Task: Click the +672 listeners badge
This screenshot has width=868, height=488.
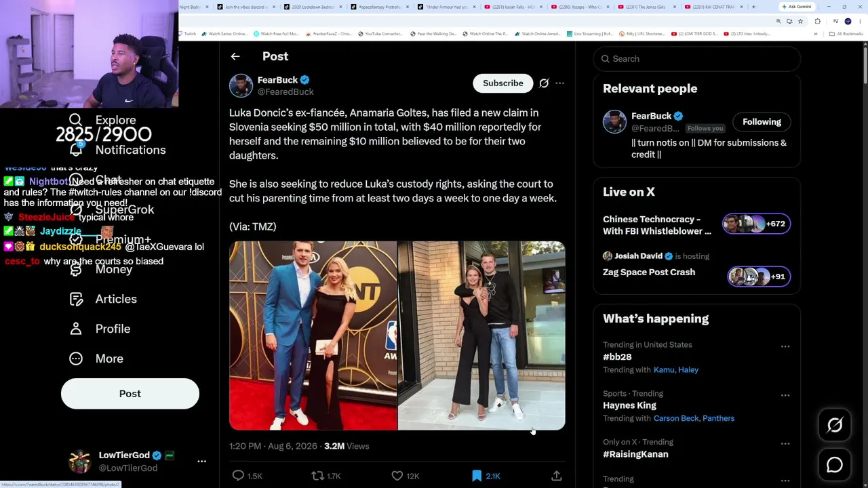Action: coord(756,224)
